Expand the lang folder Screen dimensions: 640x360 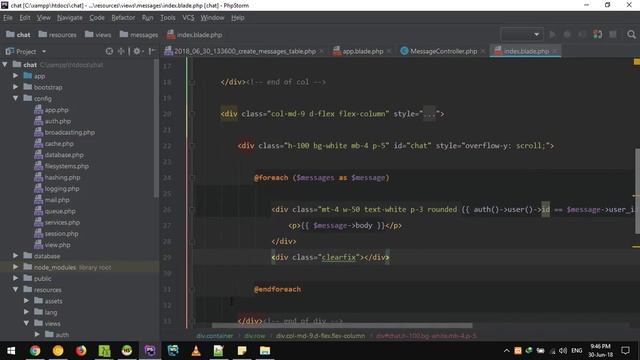click(27, 312)
